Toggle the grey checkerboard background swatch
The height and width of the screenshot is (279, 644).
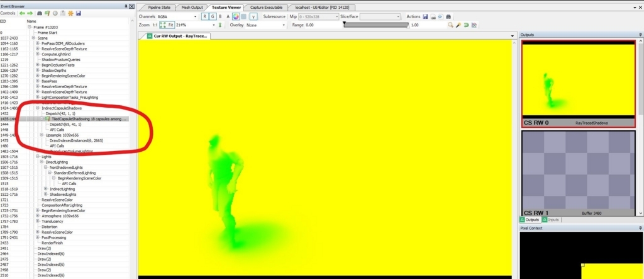point(243,16)
